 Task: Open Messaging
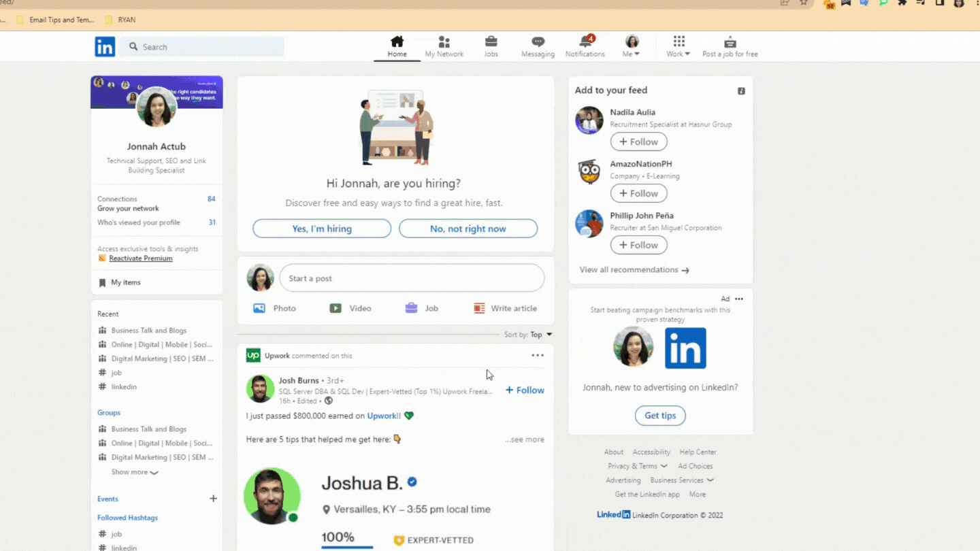[538, 47]
